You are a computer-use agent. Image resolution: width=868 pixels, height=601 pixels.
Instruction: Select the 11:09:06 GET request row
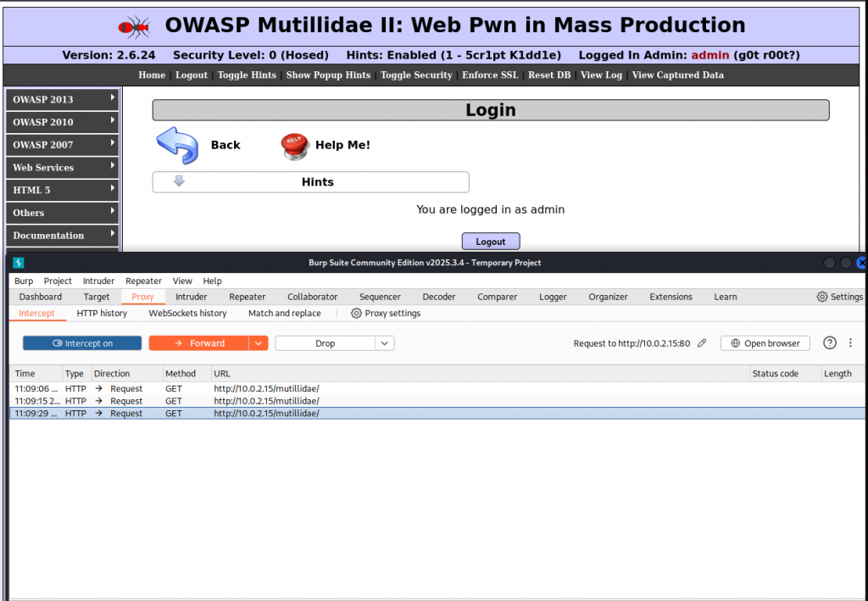click(437, 388)
